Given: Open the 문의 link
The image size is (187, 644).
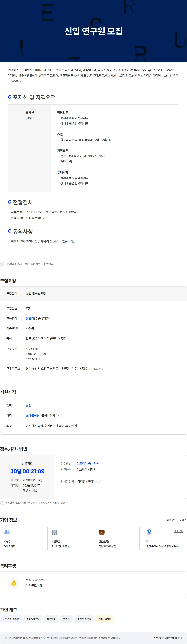Looking at the screenshot, I should coord(43,264).
